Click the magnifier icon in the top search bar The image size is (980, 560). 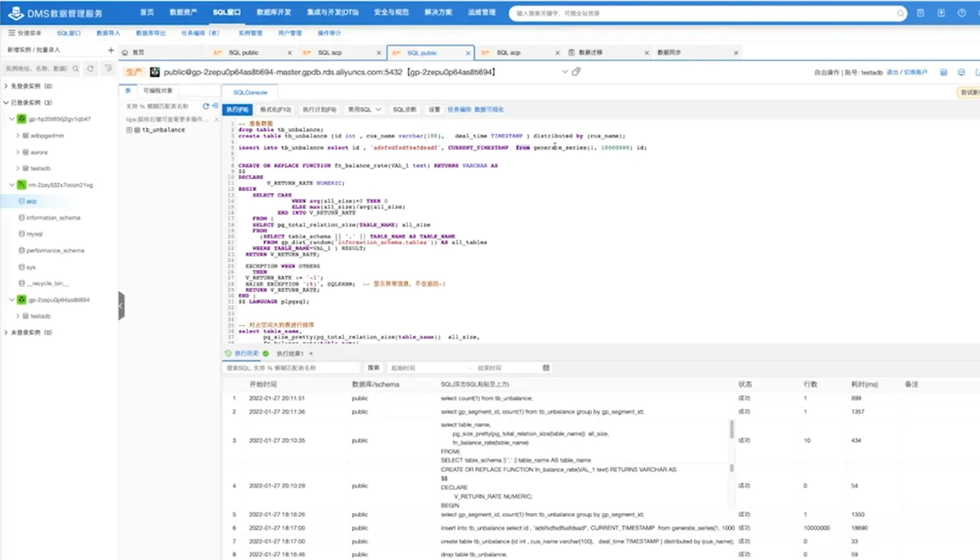900,13
